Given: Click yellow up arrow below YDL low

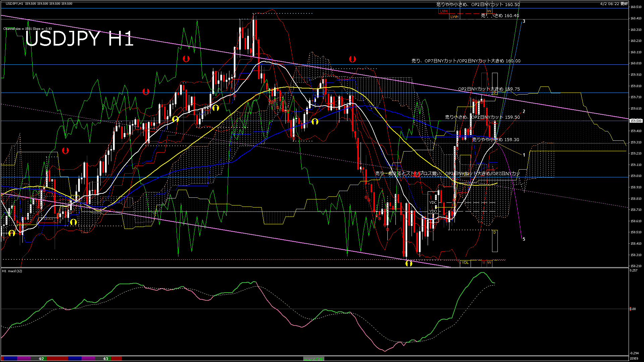Looking at the screenshot, I should click(409, 263).
